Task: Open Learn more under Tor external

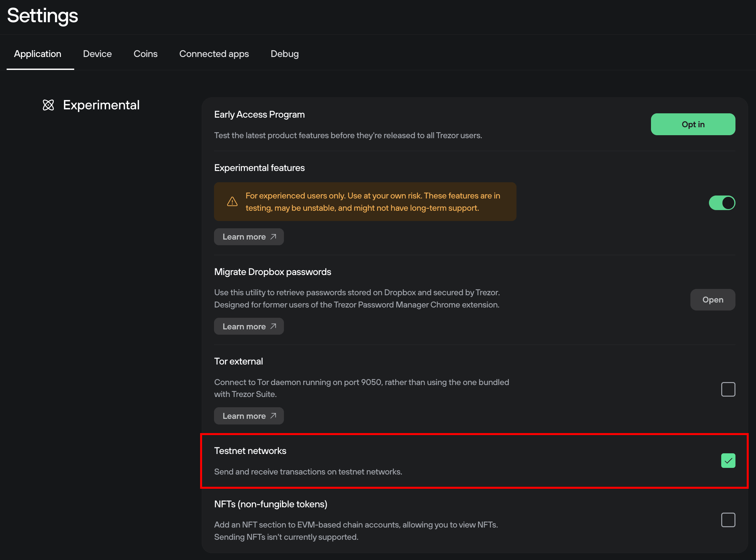Action: pyautogui.click(x=248, y=416)
